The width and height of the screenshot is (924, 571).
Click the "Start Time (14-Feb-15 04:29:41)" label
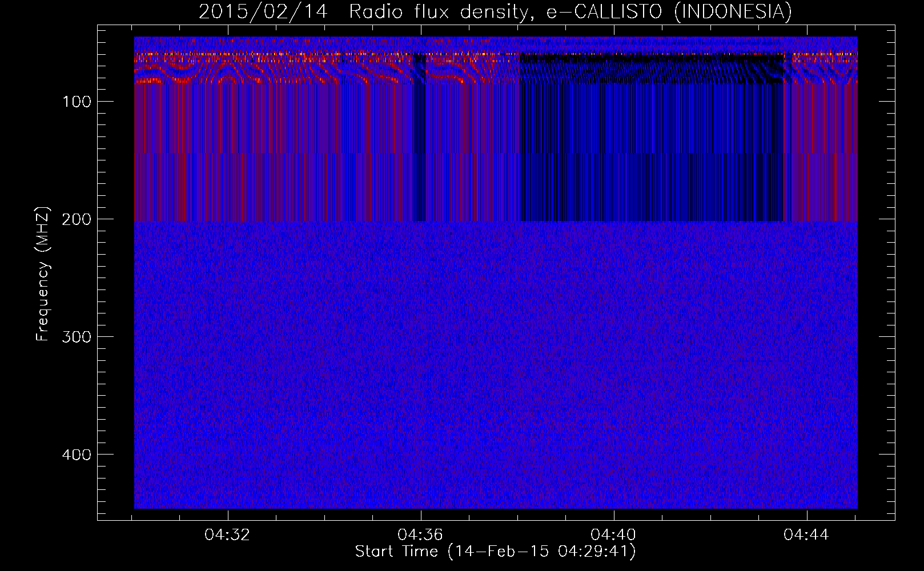[495, 552]
